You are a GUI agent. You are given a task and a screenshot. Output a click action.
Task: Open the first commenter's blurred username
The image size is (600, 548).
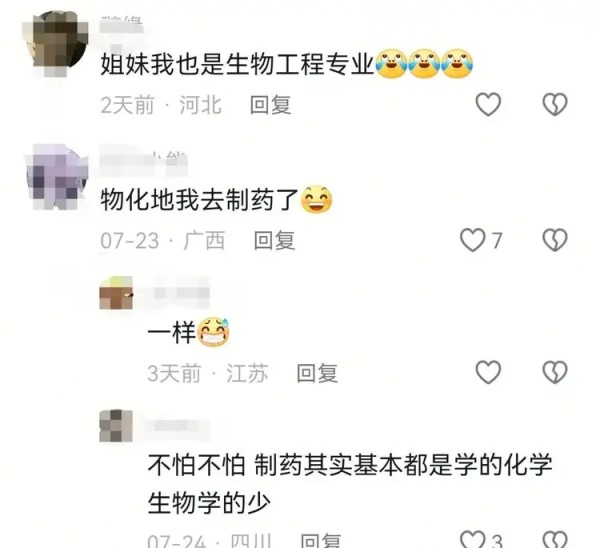(x=121, y=24)
